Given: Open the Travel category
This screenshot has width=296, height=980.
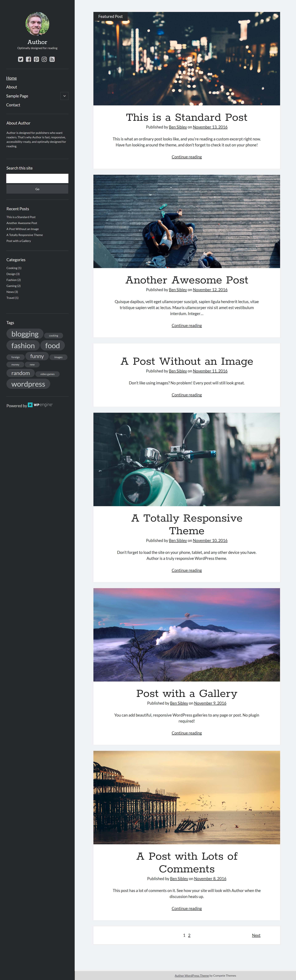Looking at the screenshot, I should pyautogui.click(x=11, y=298).
